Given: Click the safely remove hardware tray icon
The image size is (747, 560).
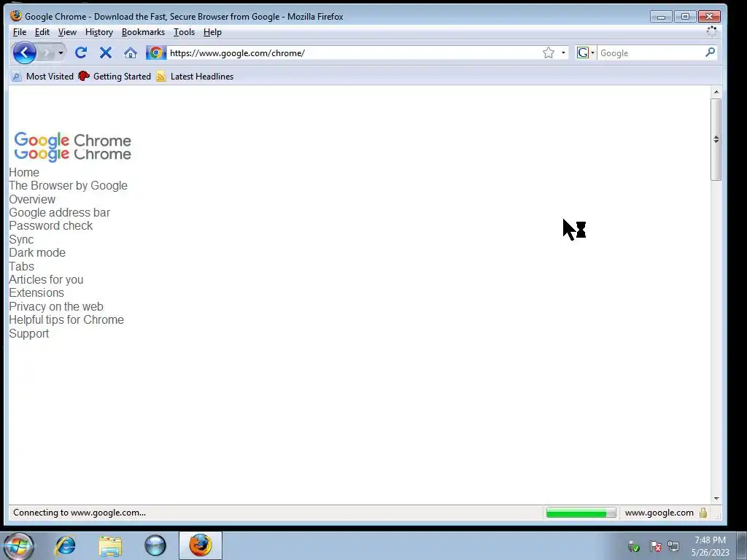Looking at the screenshot, I should (x=634, y=547).
